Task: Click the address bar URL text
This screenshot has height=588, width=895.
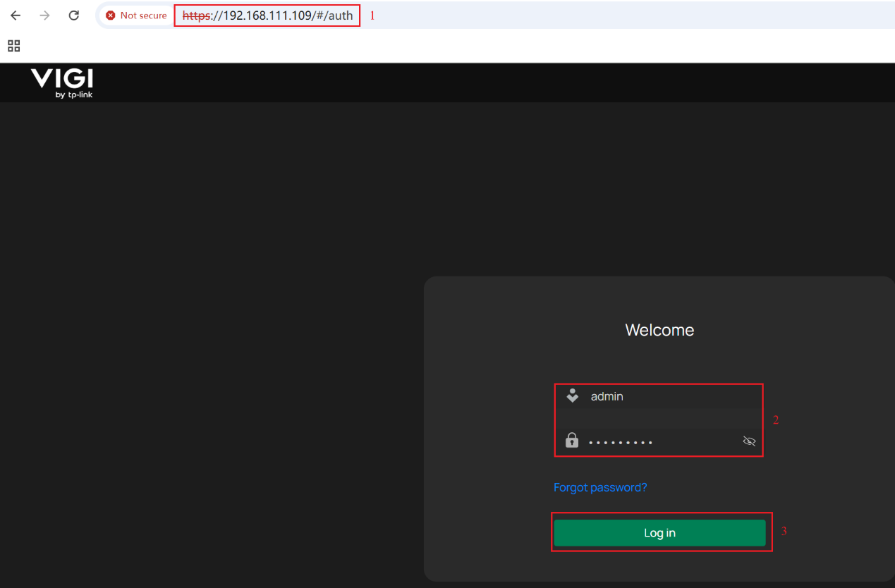Action: coord(267,15)
